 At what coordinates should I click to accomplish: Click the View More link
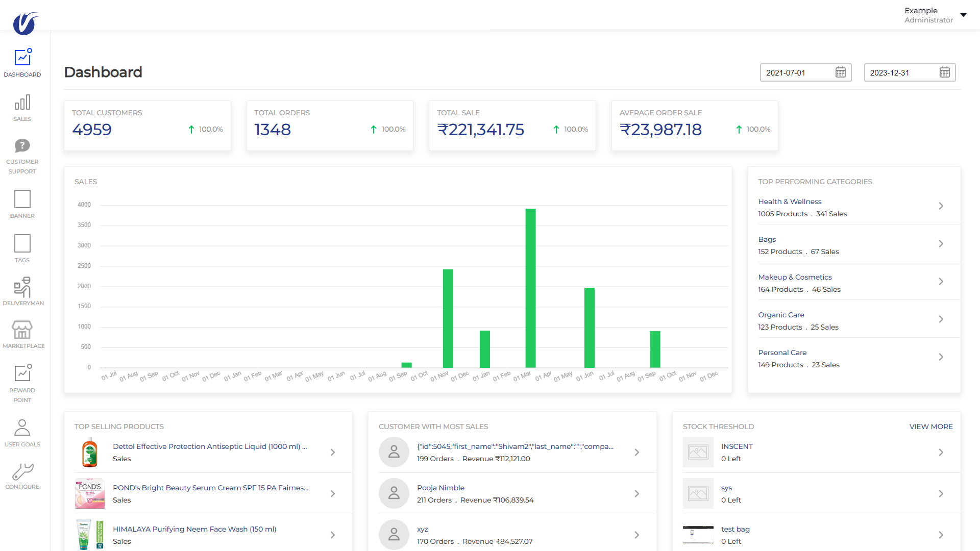coord(930,427)
